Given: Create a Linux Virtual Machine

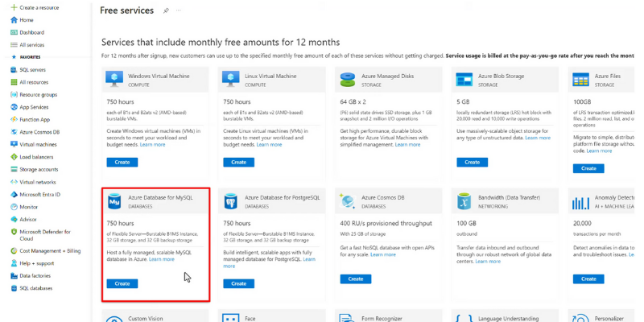Looking at the screenshot, I should (x=238, y=163).
